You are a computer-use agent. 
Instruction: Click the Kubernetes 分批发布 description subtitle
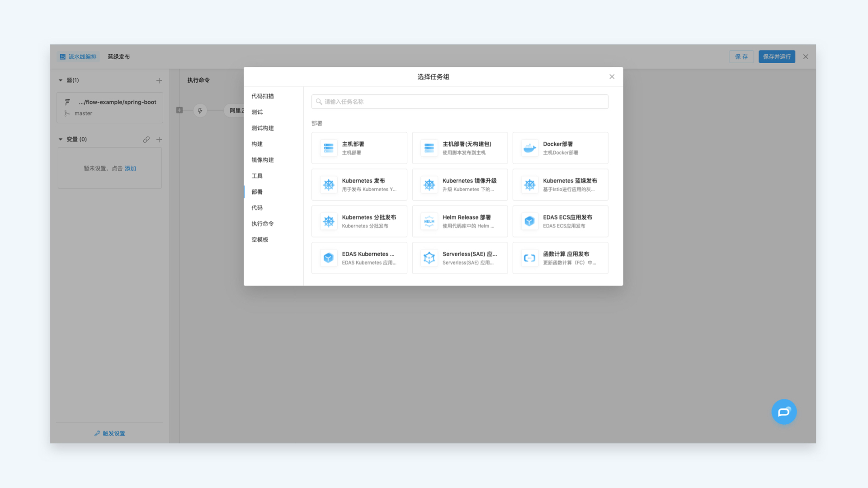pos(365,225)
